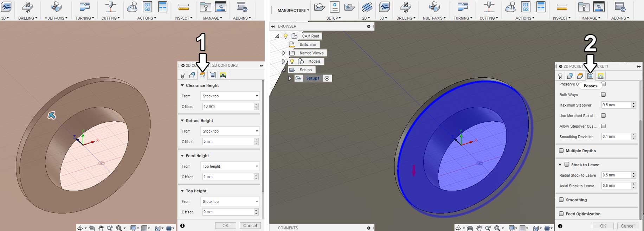The height and width of the screenshot is (231, 644).
Task: Click Scripts and Add-Ins icon in left window
Action: pos(242,7)
